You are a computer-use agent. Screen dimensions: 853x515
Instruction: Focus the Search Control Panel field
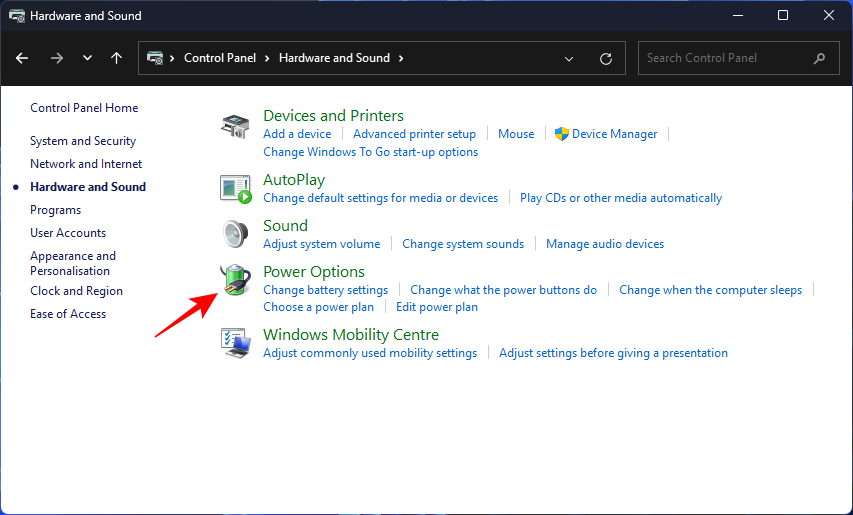[725, 58]
